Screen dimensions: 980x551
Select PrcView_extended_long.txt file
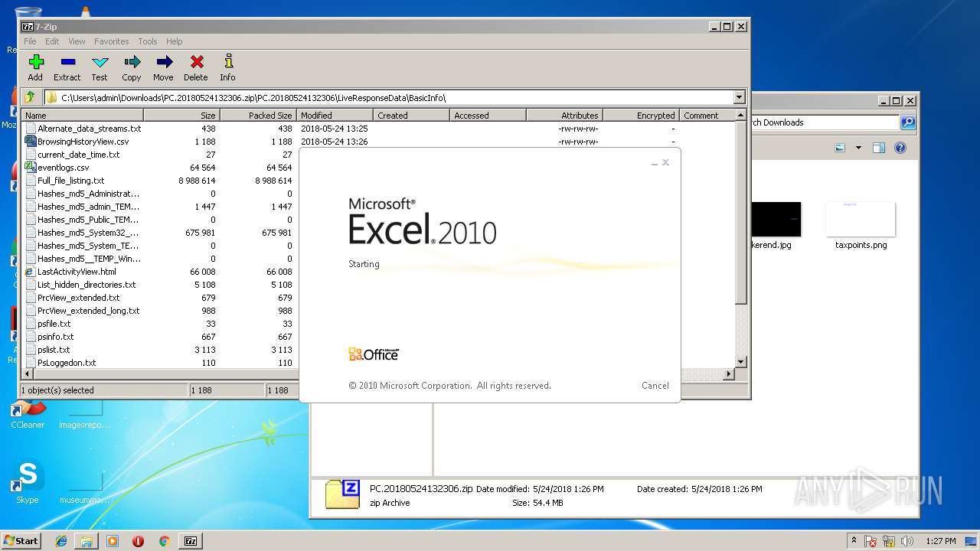tap(88, 311)
